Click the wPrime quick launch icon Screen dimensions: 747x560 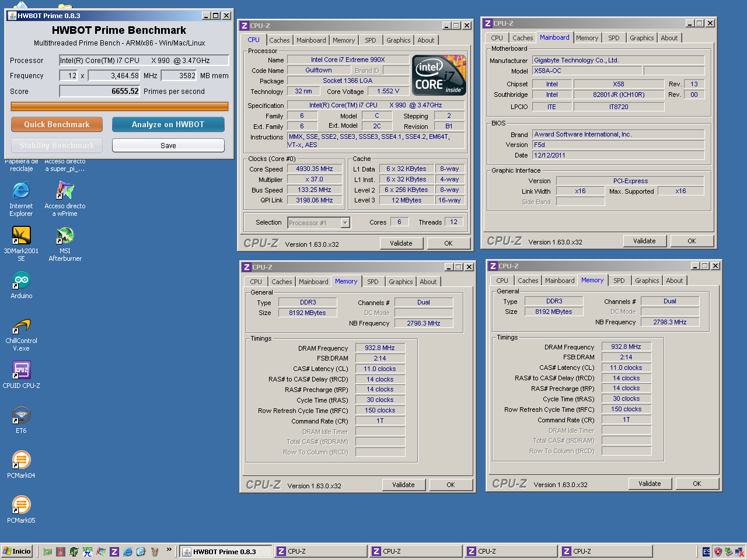point(101,551)
